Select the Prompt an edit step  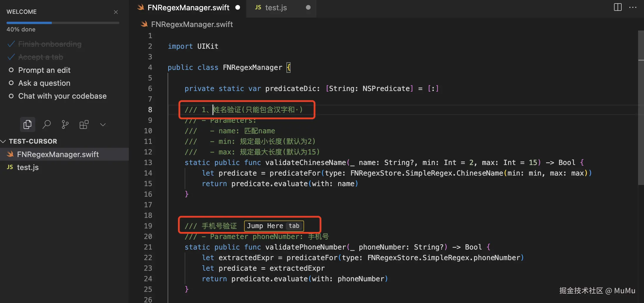[44, 70]
